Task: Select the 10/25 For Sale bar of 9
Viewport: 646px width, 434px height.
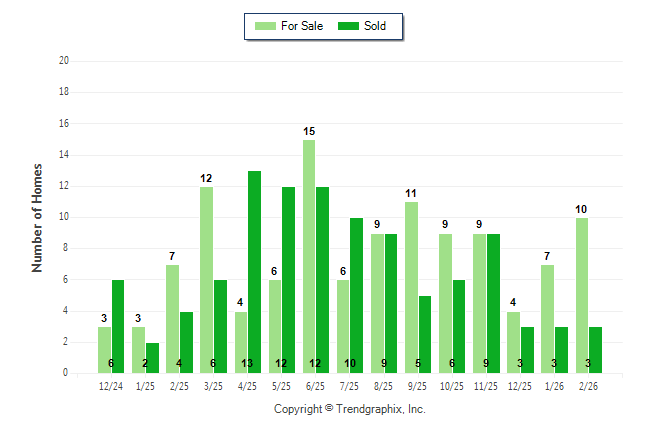Action: (445, 303)
